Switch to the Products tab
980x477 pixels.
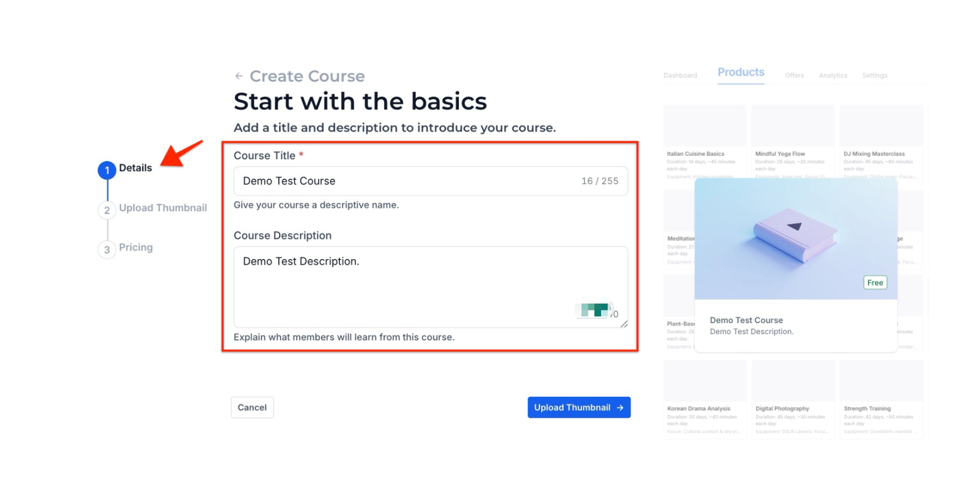click(x=741, y=72)
